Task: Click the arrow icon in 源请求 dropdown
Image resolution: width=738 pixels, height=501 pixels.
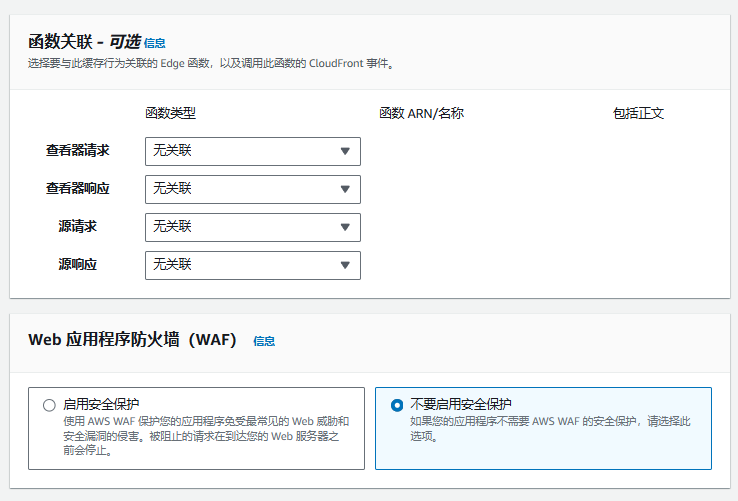Action: (x=345, y=227)
